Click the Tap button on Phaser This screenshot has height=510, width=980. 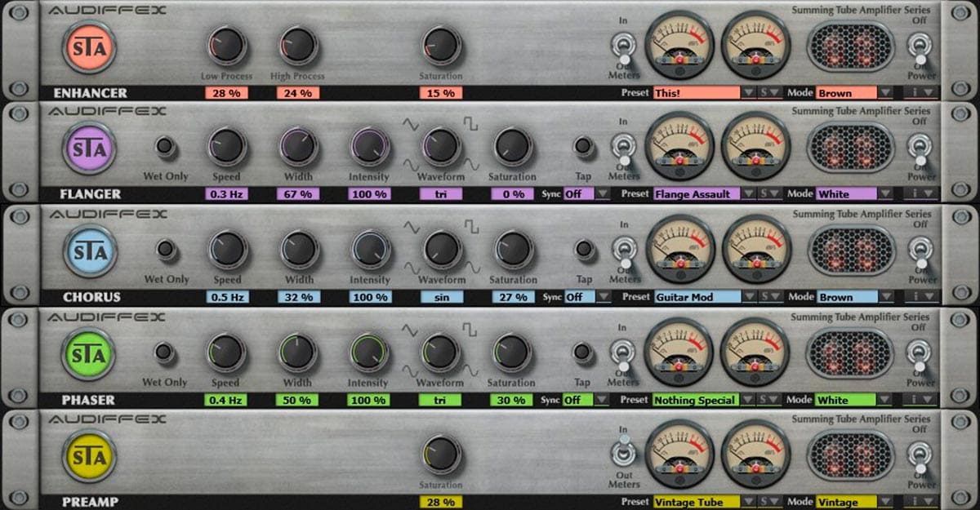pyautogui.click(x=582, y=353)
